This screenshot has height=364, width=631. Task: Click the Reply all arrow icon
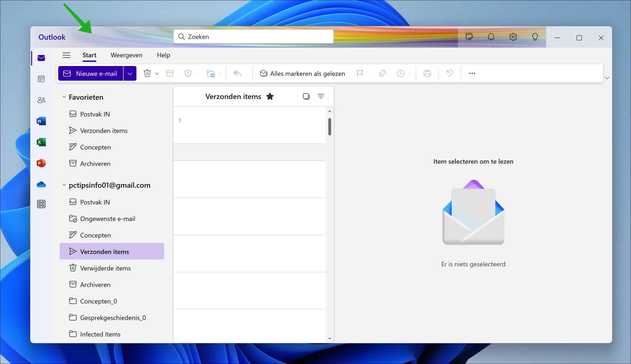tap(237, 73)
